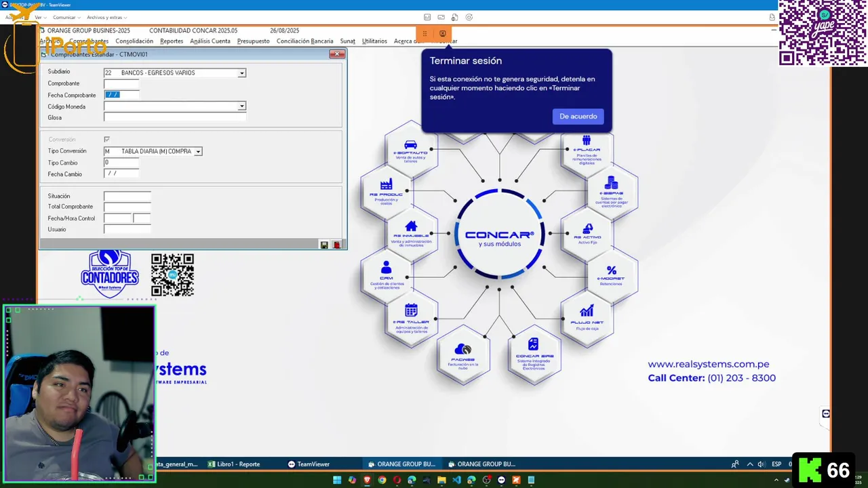
Task: Open the Presupuesto menu
Action: click(253, 41)
